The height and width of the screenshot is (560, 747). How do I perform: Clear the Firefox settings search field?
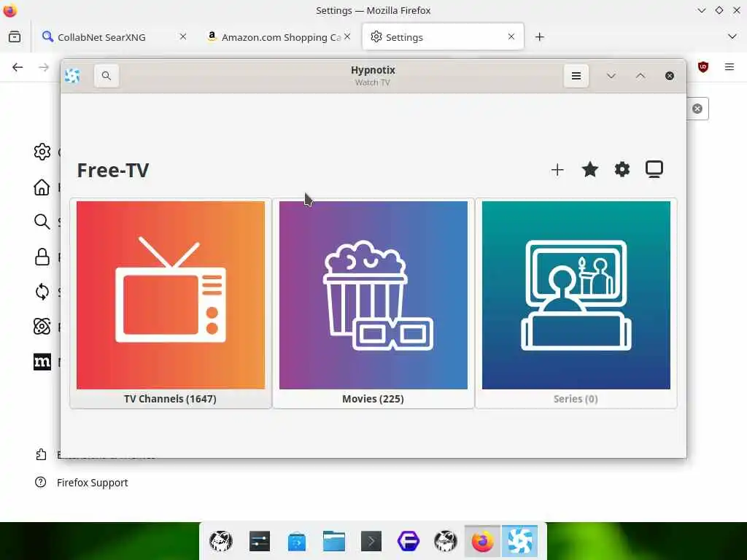(697, 109)
